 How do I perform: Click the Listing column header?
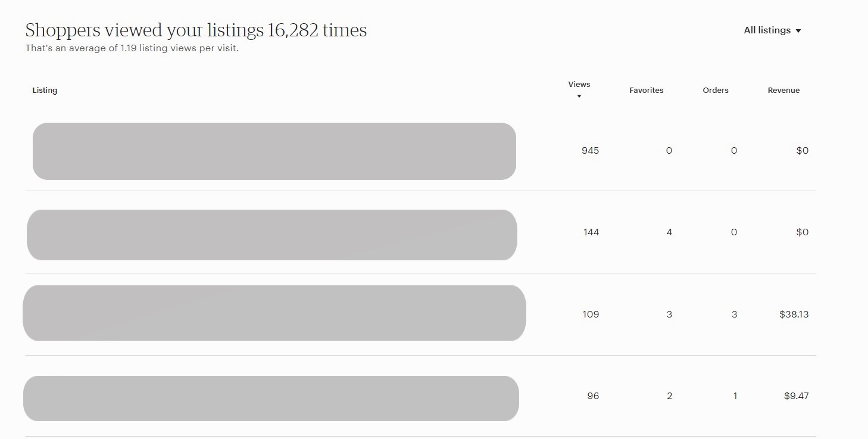click(x=45, y=90)
